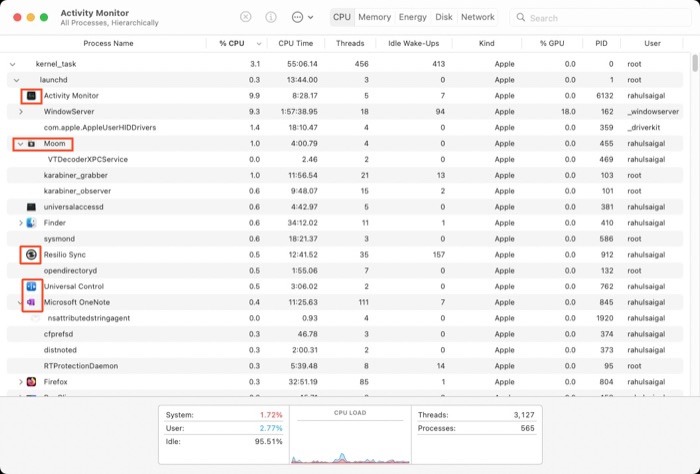Switch to the Network tab
Image resolution: width=700 pixels, height=474 pixels.
[478, 17]
